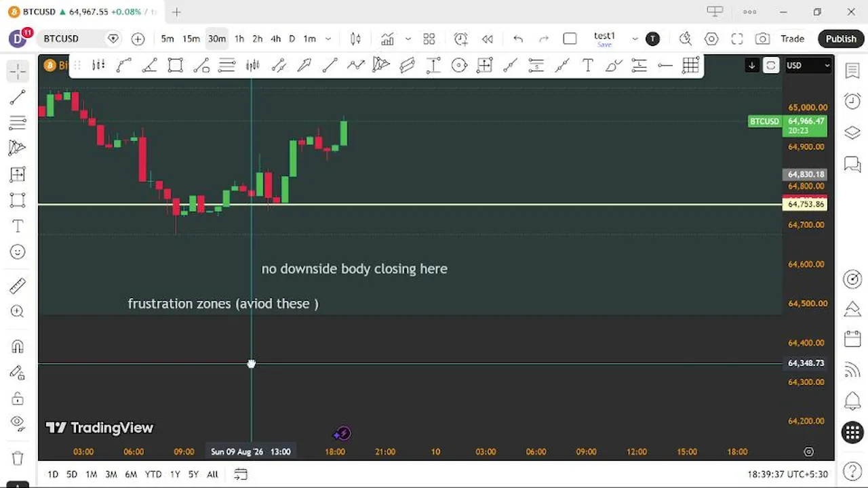This screenshot has height=488, width=868.
Task: Expand the timeframe interval dropdown
Action: (x=328, y=39)
